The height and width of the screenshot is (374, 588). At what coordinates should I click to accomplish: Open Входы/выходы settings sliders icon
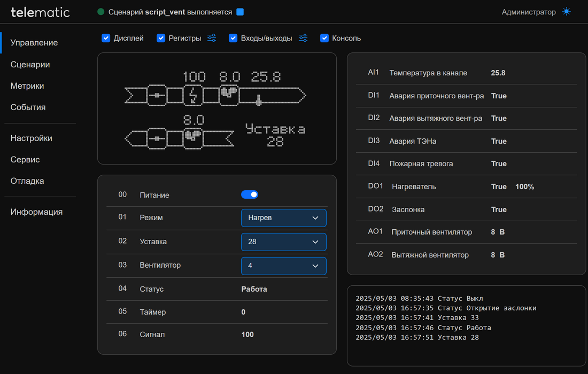(x=303, y=38)
